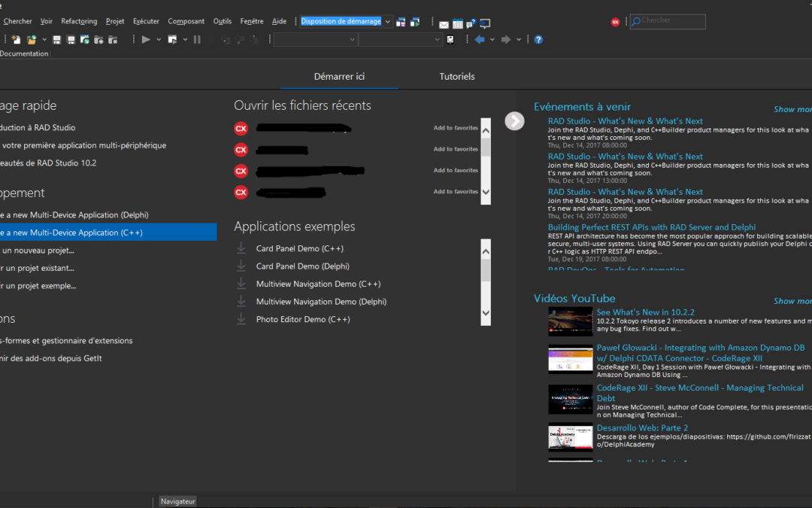Screen dimensions: 812x508
Task: Open the second empty toolbar combo box
Action: point(400,39)
